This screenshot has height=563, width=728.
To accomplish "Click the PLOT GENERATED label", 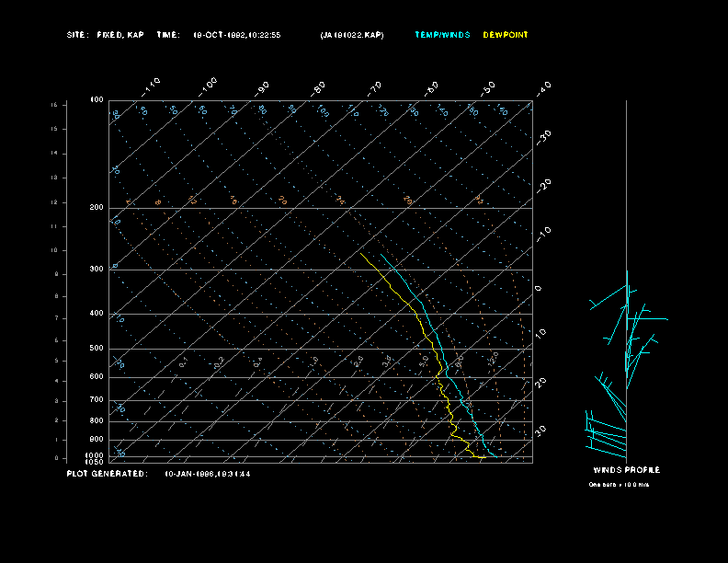I will coord(107,474).
